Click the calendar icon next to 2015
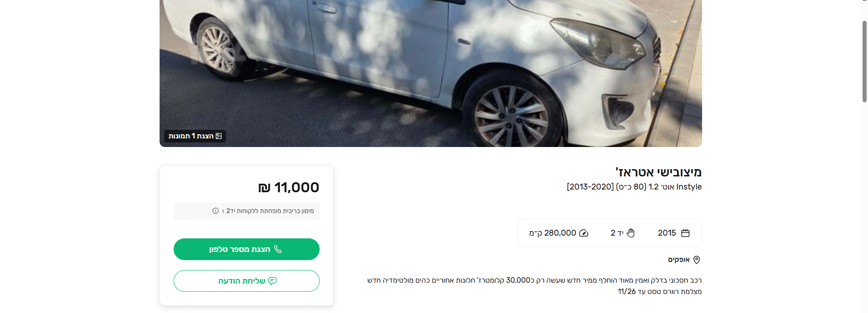 point(685,233)
